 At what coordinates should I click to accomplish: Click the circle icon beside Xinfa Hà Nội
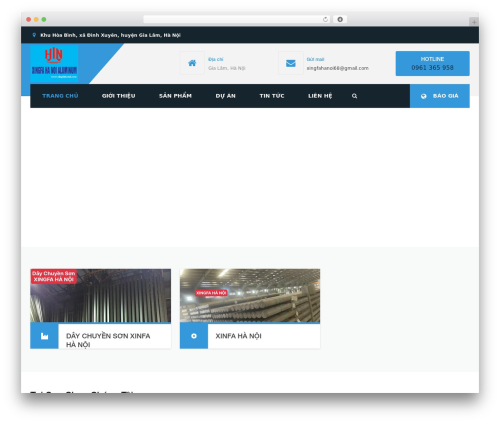194,336
